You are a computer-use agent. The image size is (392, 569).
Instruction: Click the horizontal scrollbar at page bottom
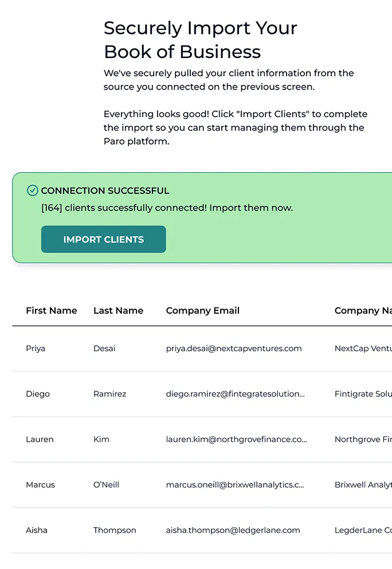(x=196, y=564)
